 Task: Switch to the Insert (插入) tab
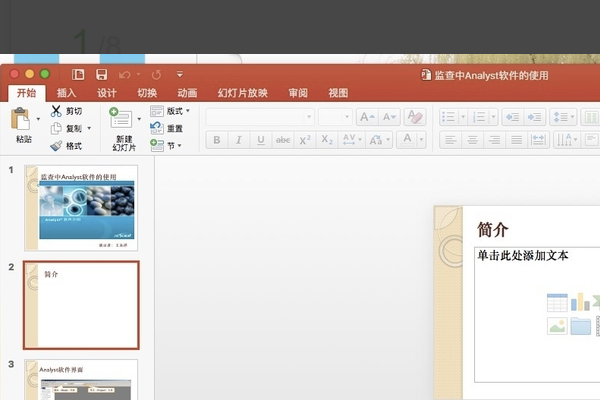pos(66,93)
